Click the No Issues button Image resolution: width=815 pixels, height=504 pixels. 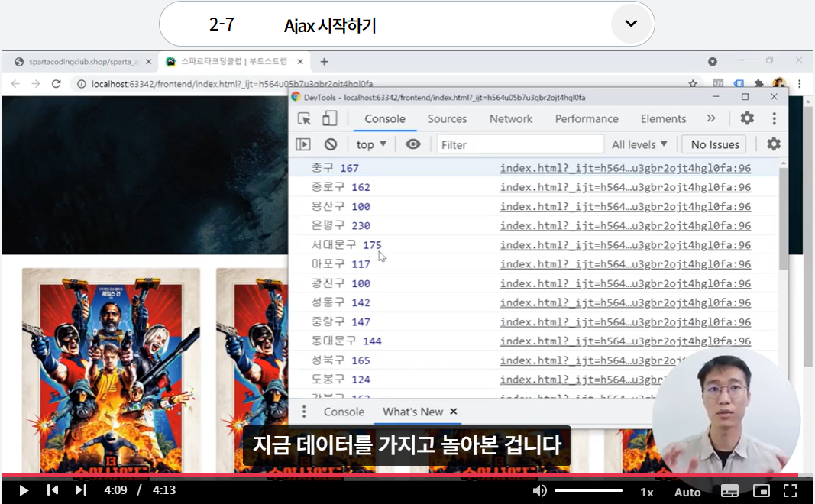point(715,144)
